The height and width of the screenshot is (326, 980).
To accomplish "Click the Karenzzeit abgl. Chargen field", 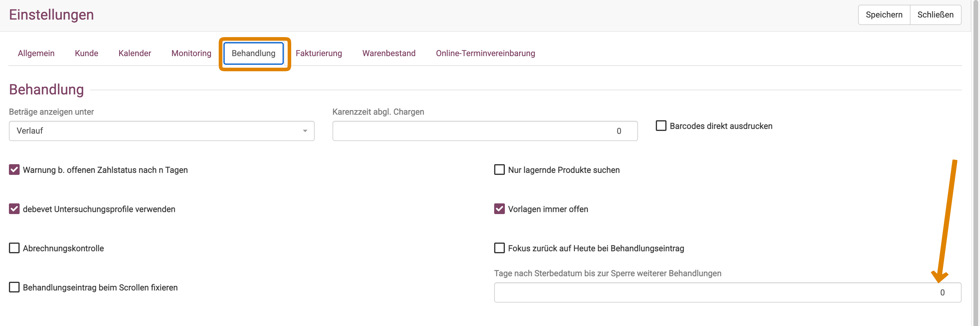I will pyautogui.click(x=485, y=131).
